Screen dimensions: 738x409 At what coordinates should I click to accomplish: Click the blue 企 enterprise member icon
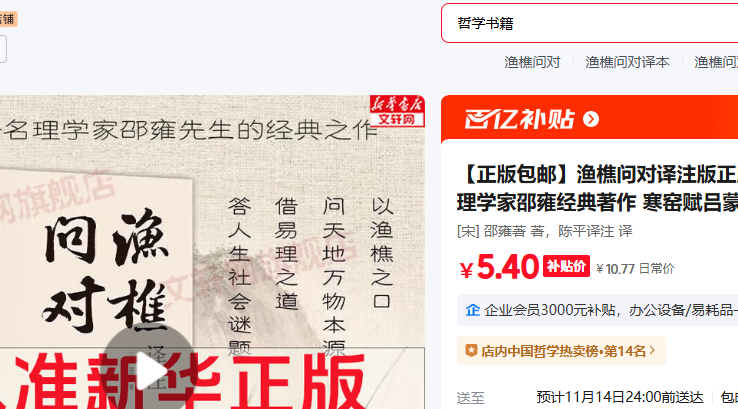(473, 310)
